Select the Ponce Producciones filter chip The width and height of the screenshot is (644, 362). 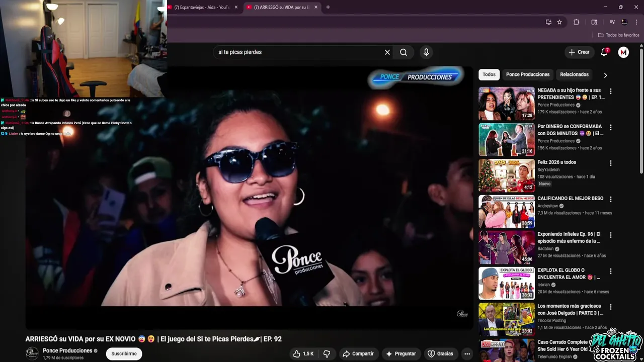pyautogui.click(x=528, y=74)
